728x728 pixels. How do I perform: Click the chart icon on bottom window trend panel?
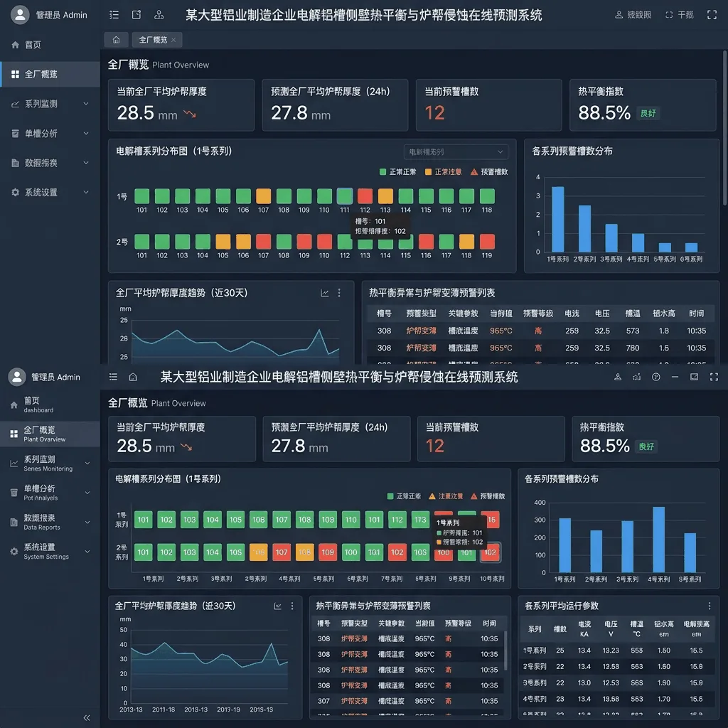click(278, 606)
